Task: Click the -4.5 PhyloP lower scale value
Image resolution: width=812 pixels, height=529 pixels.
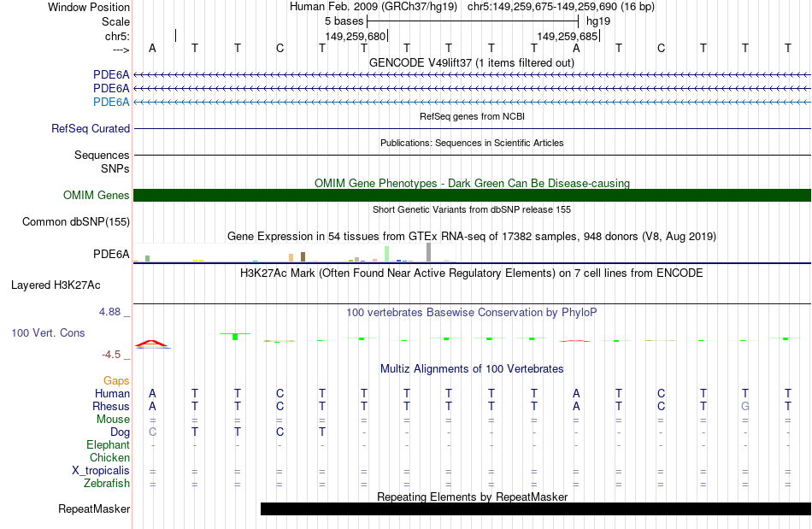Action: coord(111,355)
